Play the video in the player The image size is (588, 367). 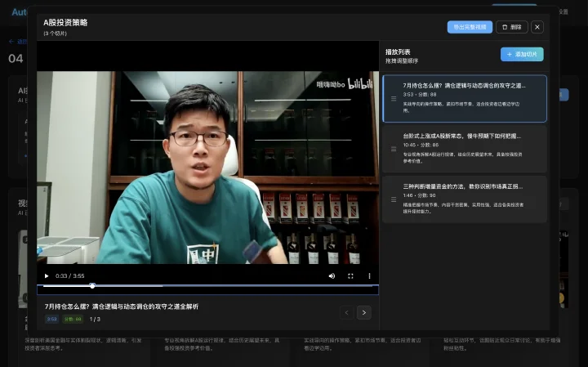47,275
